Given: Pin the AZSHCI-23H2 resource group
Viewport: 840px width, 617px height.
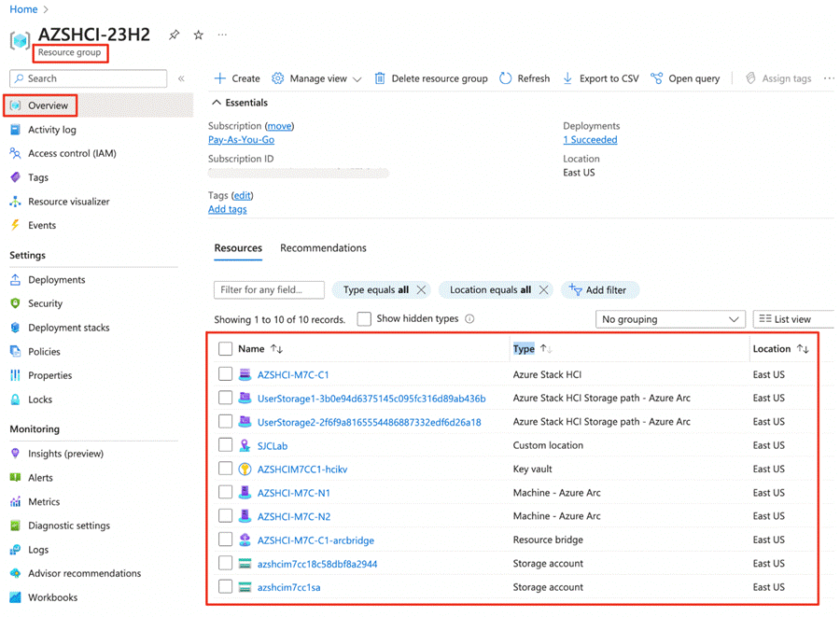Looking at the screenshot, I should click(174, 35).
